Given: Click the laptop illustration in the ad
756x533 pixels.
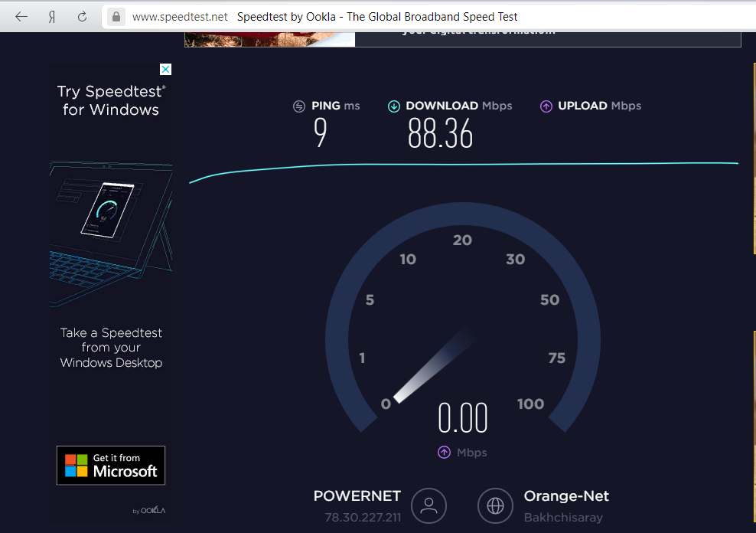Looking at the screenshot, I should click(x=111, y=235).
